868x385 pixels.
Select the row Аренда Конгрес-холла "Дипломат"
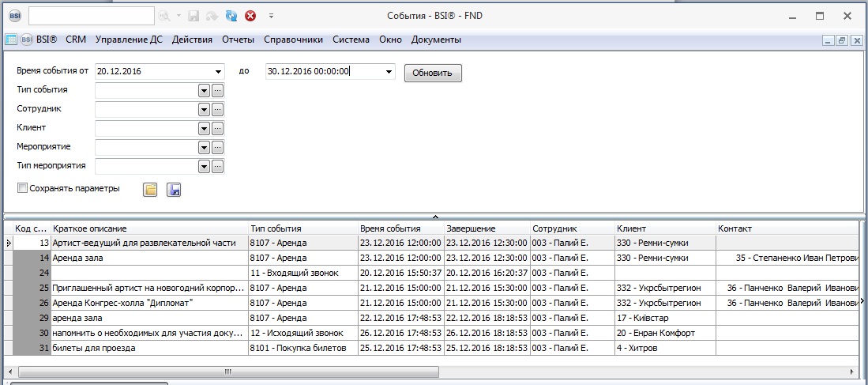click(x=150, y=303)
